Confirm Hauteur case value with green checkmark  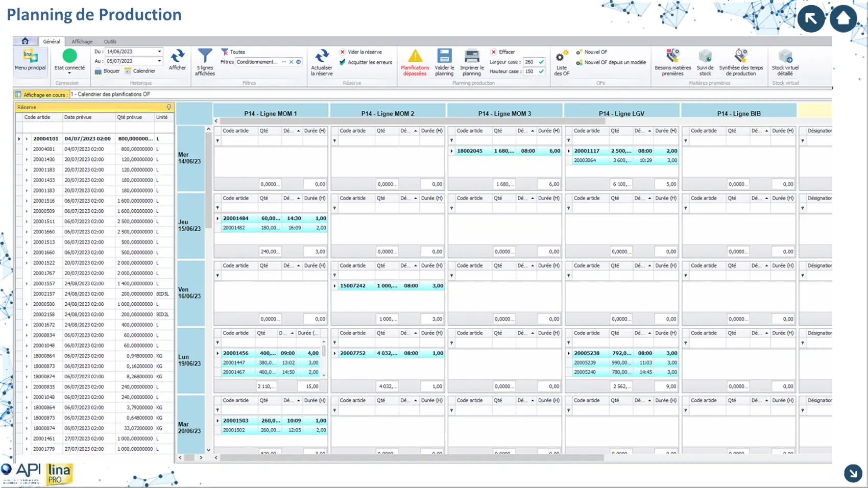(x=541, y=71)
